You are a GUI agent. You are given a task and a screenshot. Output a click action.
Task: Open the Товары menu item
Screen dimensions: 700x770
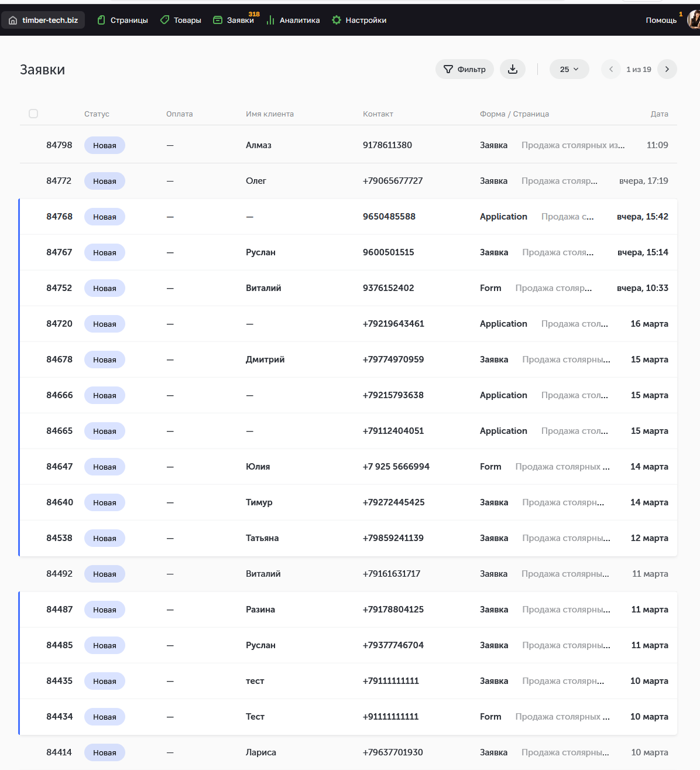click(x=187, y=20)
